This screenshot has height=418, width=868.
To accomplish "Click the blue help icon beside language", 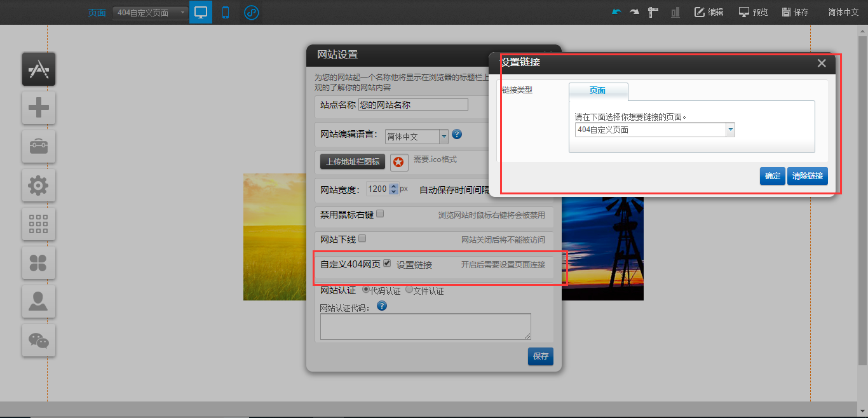I will pos(456,134).
